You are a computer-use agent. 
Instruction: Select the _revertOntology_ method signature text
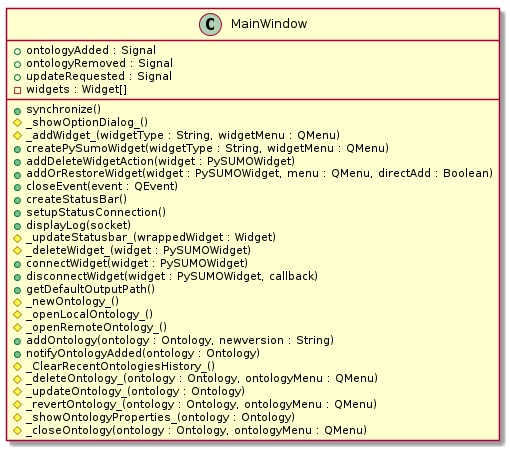(202, 404)
